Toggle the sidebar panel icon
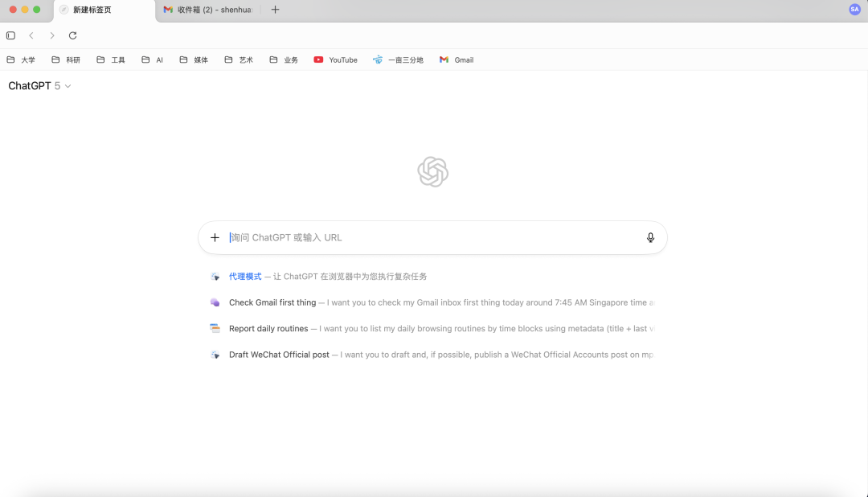This screenshot has height=497, width=868. pyautogui.click(x=10, y=35)
